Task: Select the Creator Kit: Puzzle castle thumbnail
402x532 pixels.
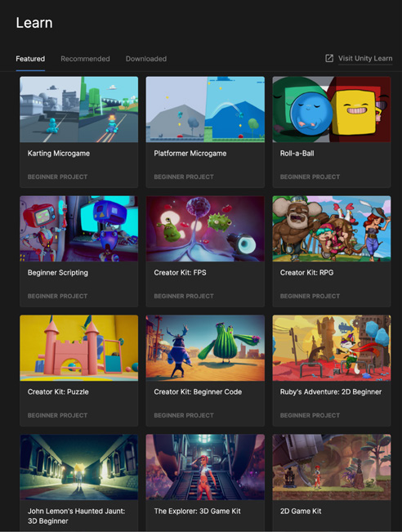Action: pos(78,348)
